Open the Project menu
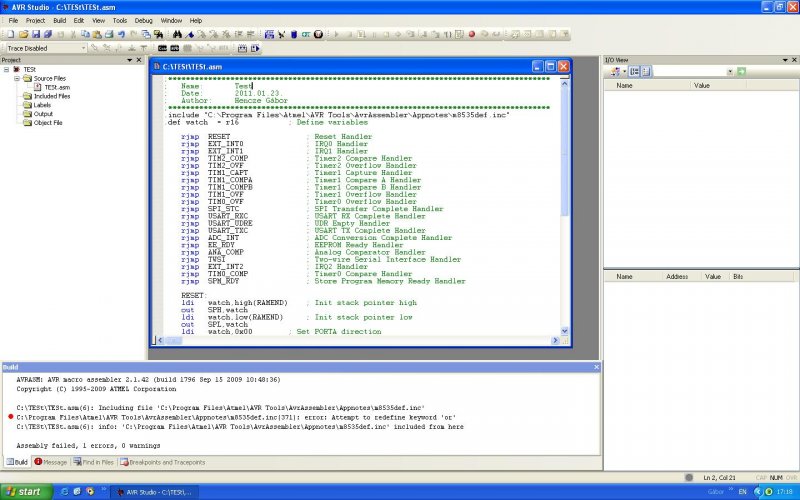The height and width of the screenshot is (500, 800). point(35,20)
